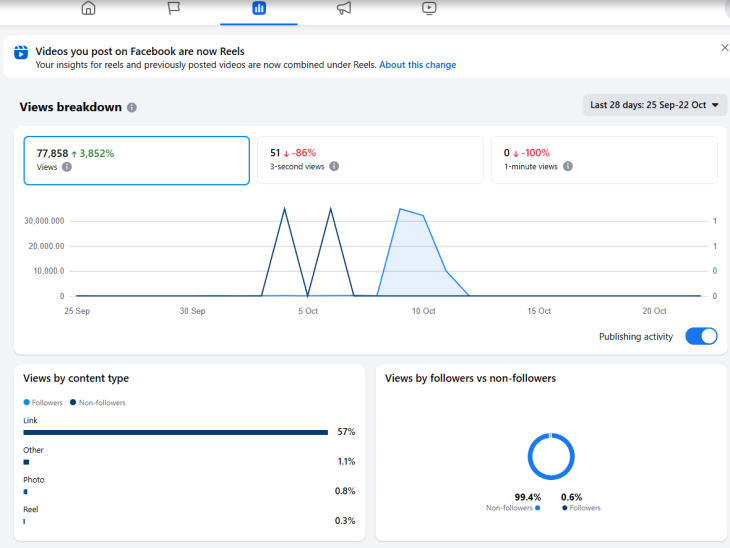Dismiss the Reels notice banner

point(724,47)
